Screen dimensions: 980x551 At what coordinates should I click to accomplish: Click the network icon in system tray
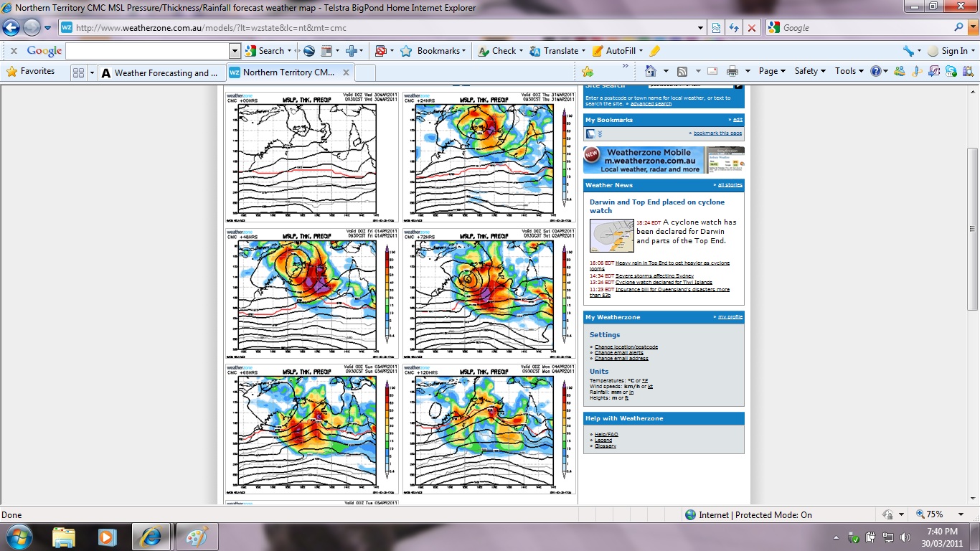[888, 537]
